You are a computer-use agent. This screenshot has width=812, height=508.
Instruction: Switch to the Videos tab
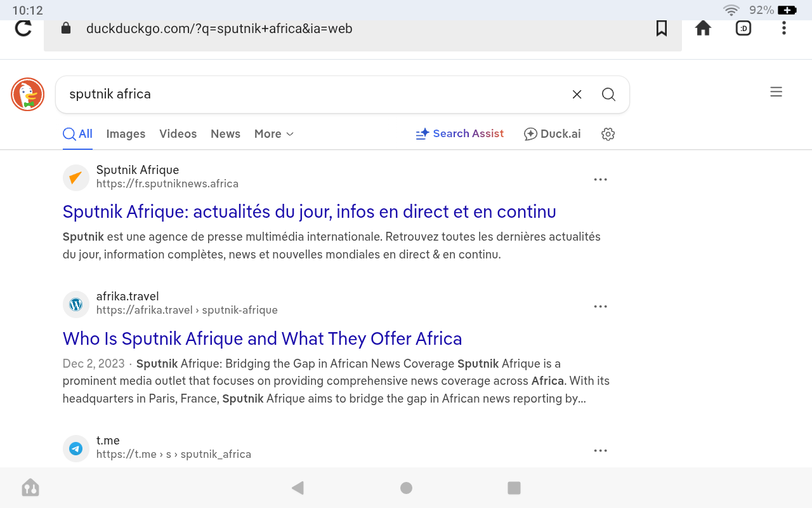click(178, 134)
